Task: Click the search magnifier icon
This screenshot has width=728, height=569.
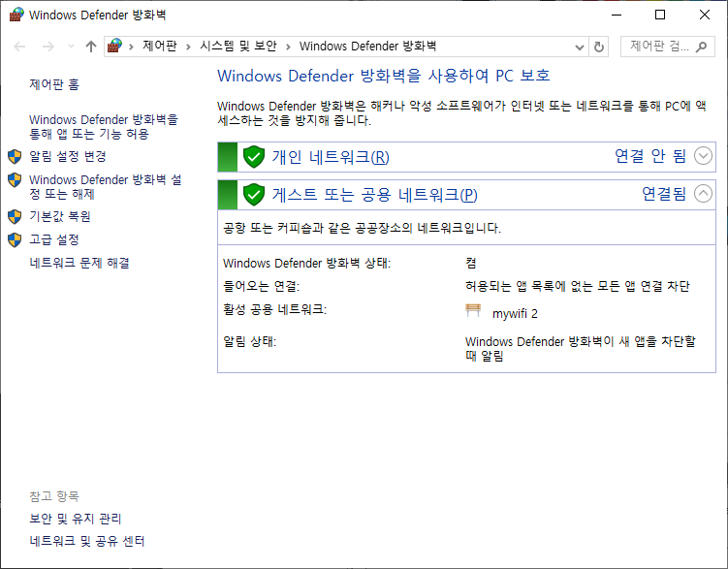Action: (x=702, y=47)
